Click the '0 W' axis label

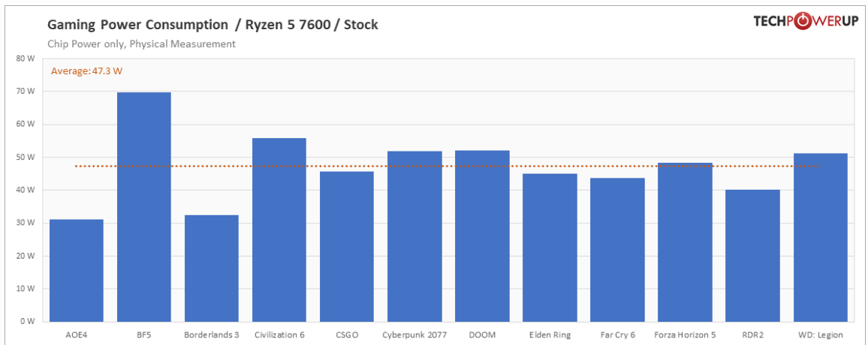[x=28, y=321]
